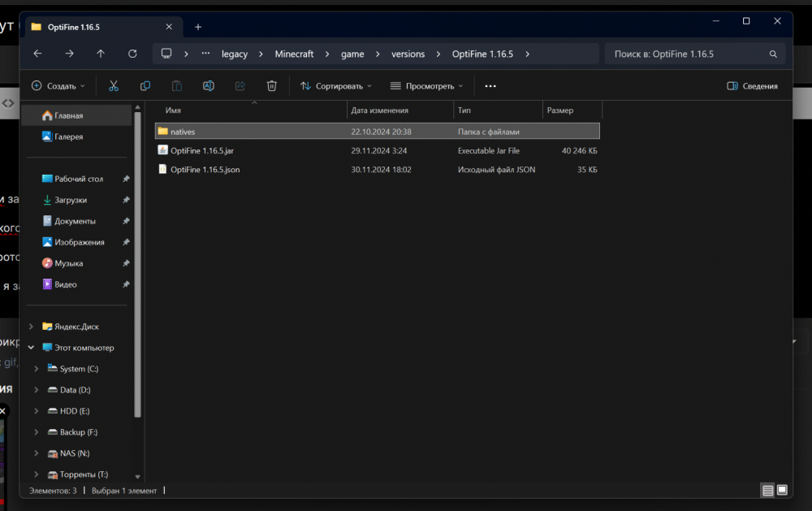
Task: Sort by the Размер column header
Action: (x=572, y=110)
